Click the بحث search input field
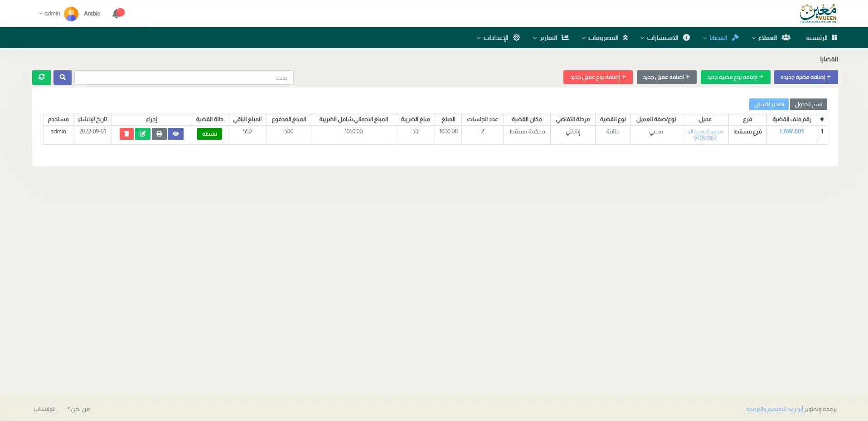The height and width of the screenshot is (421, 868). [184, 78]
